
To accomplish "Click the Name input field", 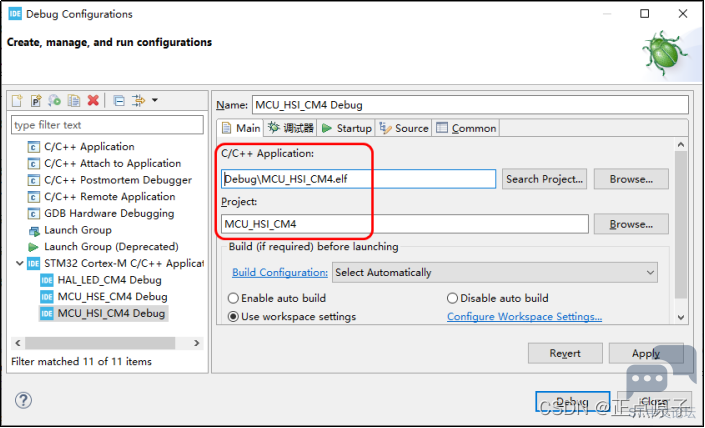I will (x=470, y=105).
